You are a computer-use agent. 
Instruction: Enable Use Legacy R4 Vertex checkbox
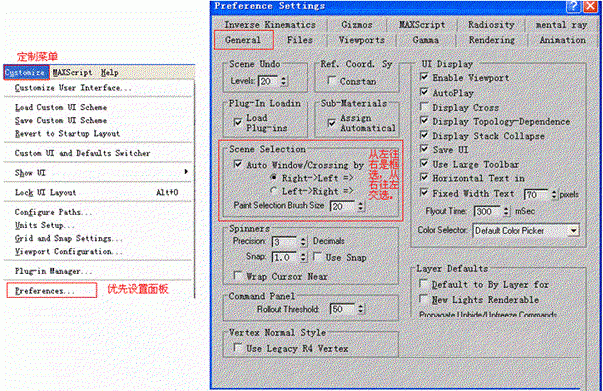coord(238,348)
